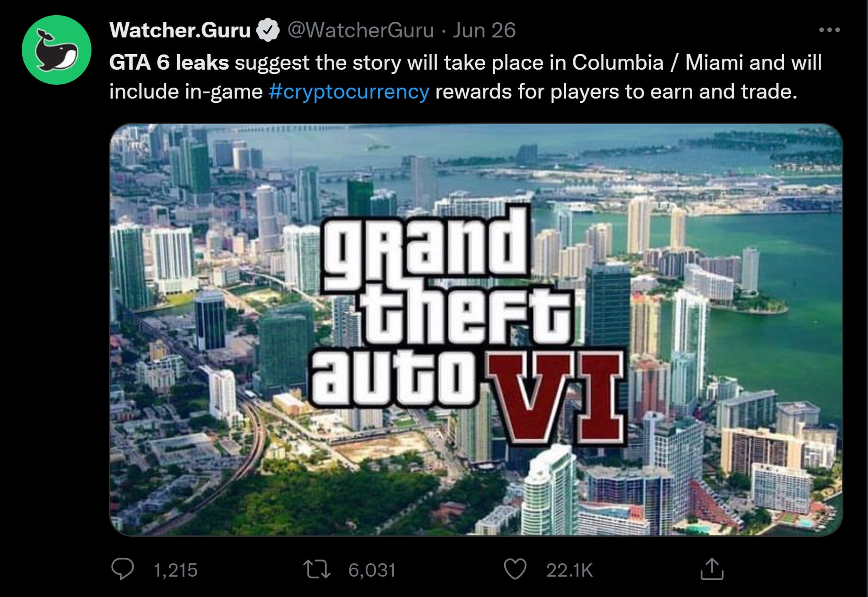View the 22.1K likes count
The height and width of the screenshot is (597, 868).
pos(570,570)
